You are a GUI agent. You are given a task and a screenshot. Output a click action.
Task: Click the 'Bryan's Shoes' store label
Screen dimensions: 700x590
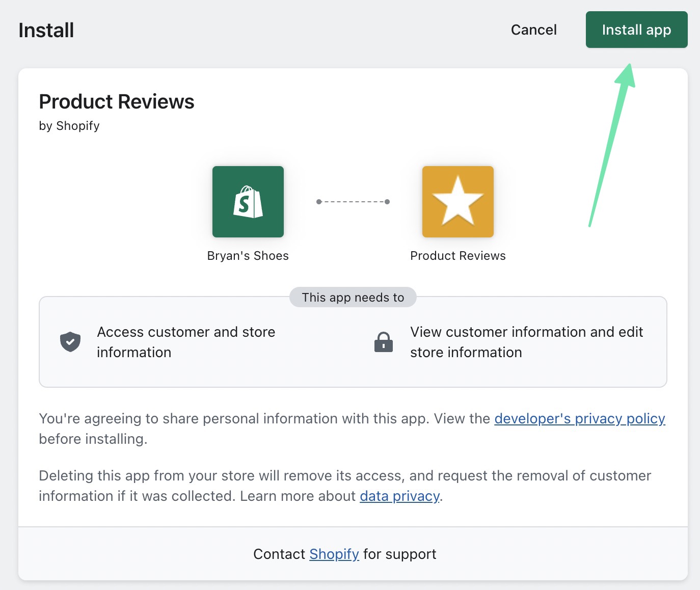(x=248, y=256)
